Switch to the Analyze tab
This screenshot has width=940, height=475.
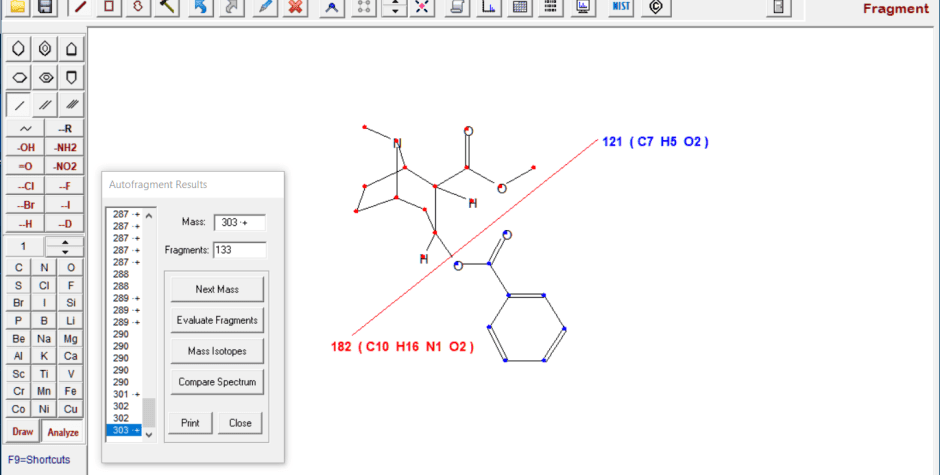(x=63, y=432)
